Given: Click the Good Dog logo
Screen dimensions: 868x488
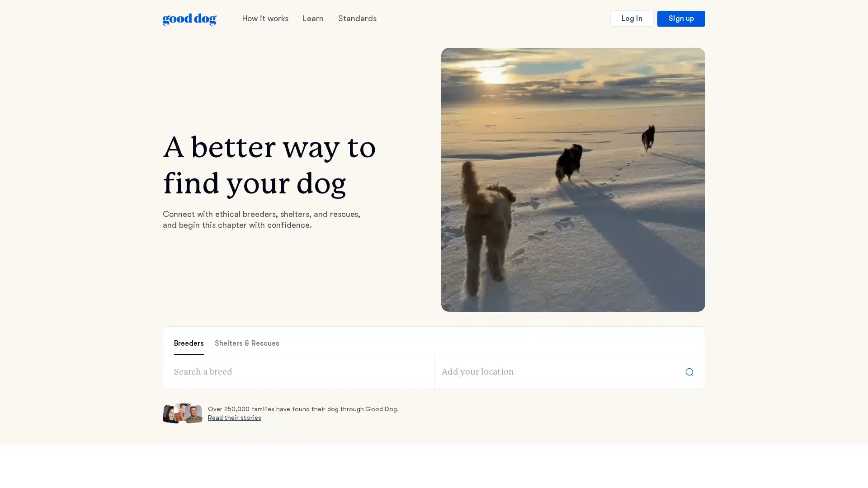Looking at the screenshot, I should click(x=189, y=19).
